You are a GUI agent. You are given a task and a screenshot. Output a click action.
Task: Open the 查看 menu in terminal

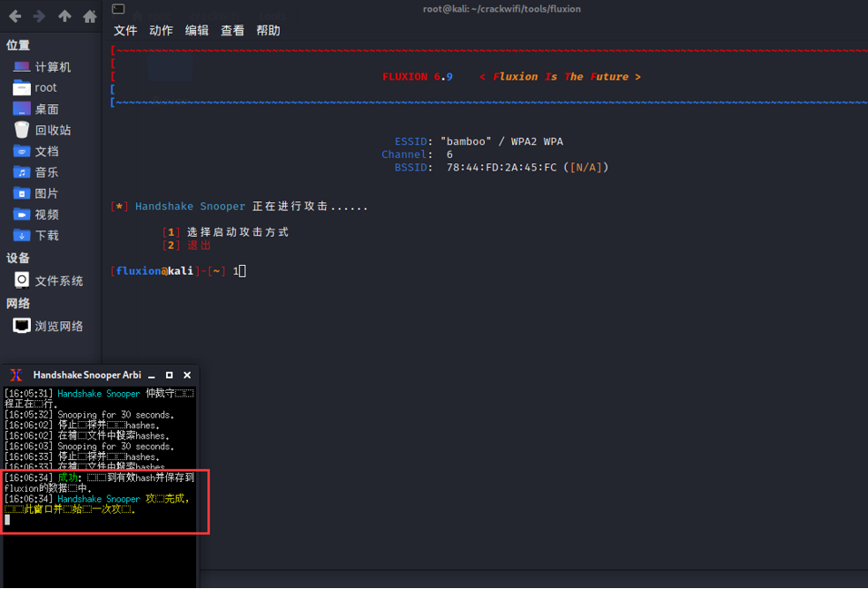(x=232, y=31)
